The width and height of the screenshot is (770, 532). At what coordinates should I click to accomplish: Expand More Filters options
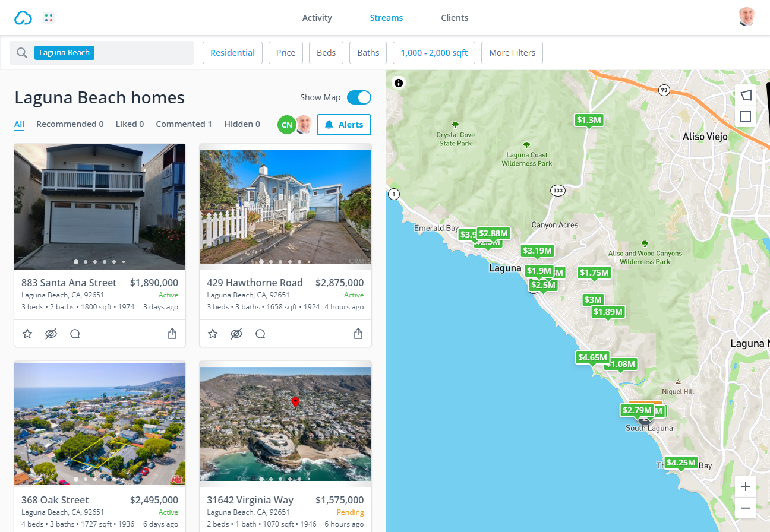tap(512, 53)
